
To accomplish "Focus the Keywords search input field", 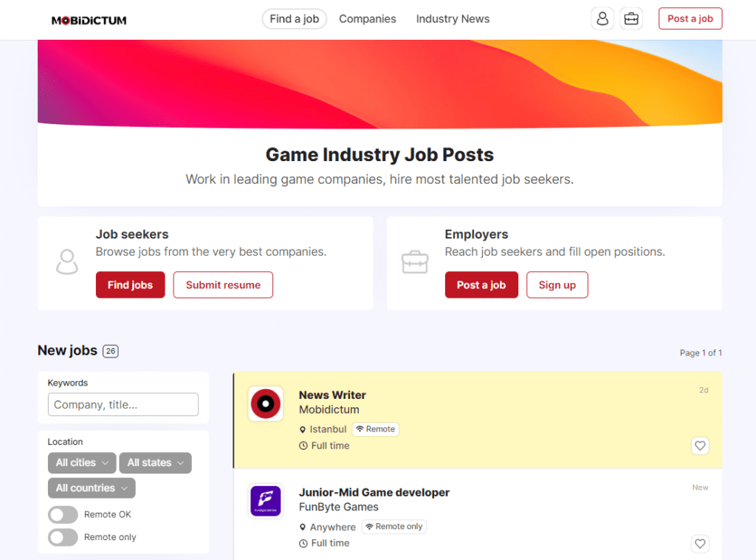I will pos(123,404).
